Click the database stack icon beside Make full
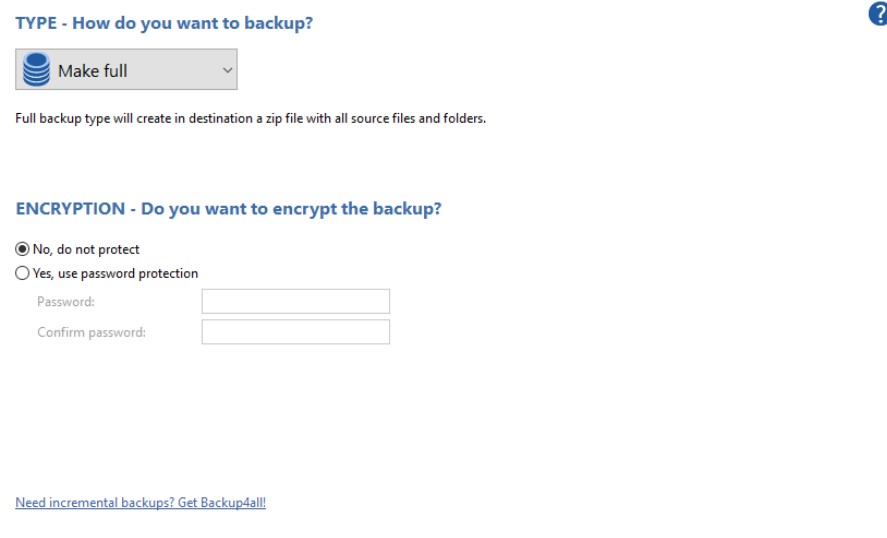Viewport: 887px width, 538px height. coord(37,71)
